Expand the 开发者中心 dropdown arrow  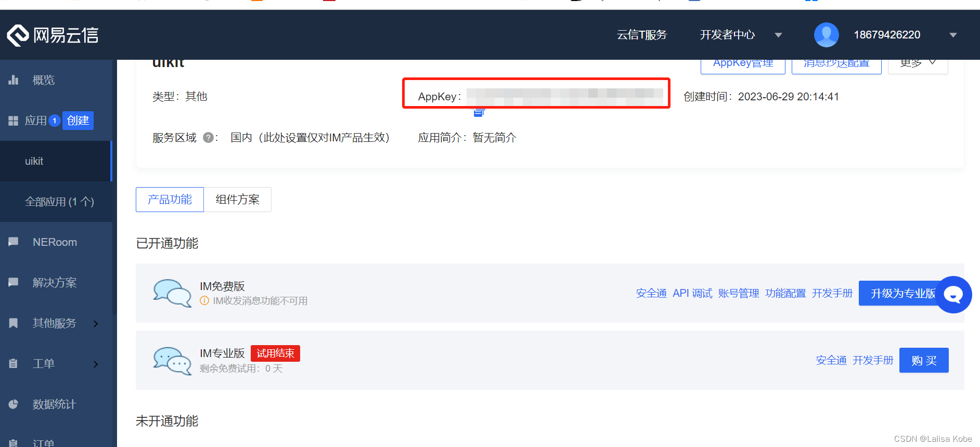(x=779, y=35)
